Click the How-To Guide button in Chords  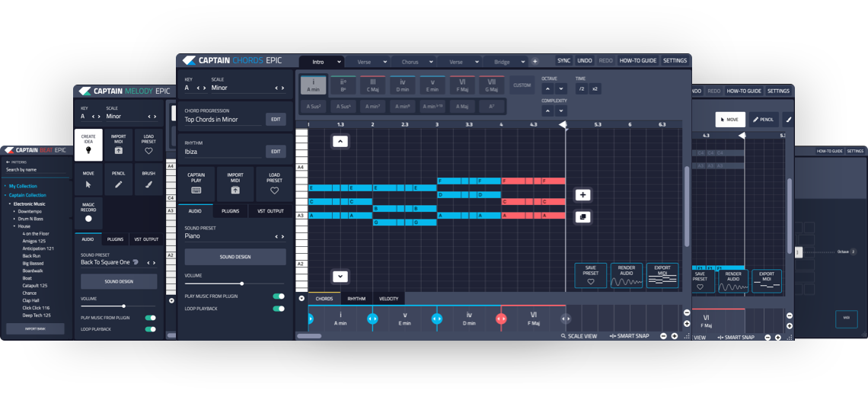637,61
